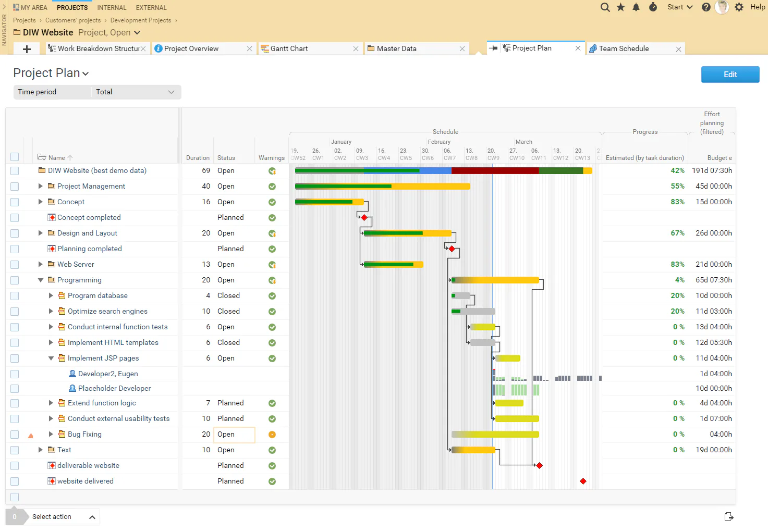Tick the checkbox for DIW Website row
The width and height of the screenshot is (768, 532).
tap(15, 171)
